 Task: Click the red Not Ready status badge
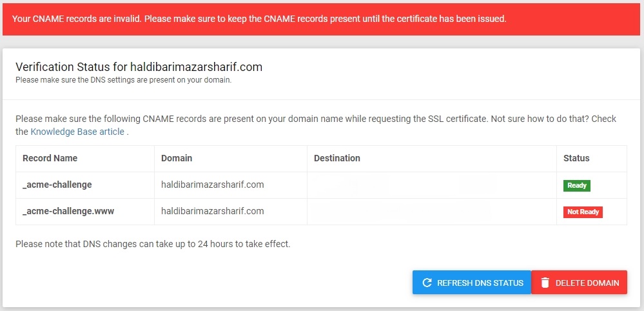click(x=583, y=212)
